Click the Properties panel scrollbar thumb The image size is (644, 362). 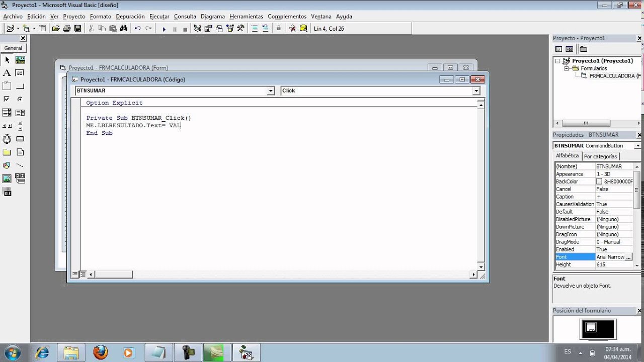coord(637,190)
